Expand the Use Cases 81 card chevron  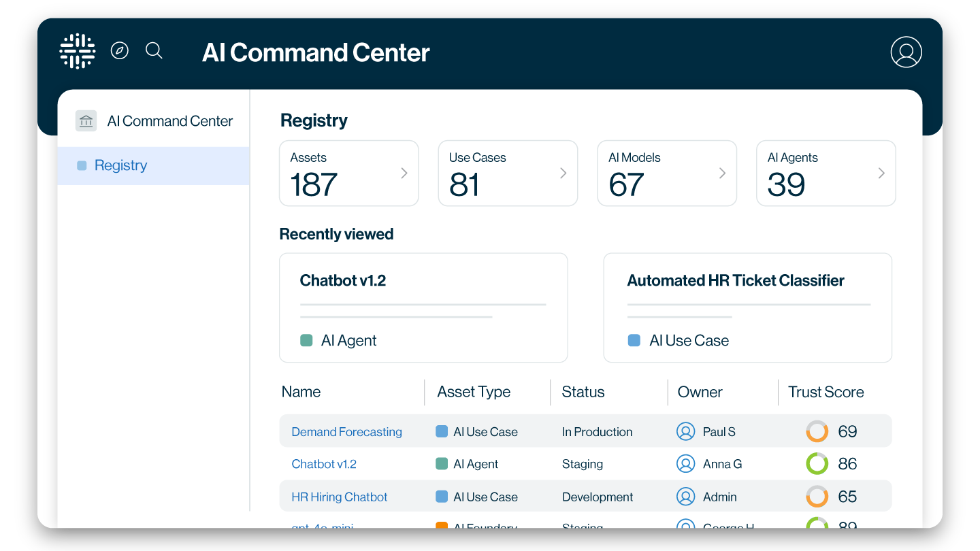coord(563,173)
